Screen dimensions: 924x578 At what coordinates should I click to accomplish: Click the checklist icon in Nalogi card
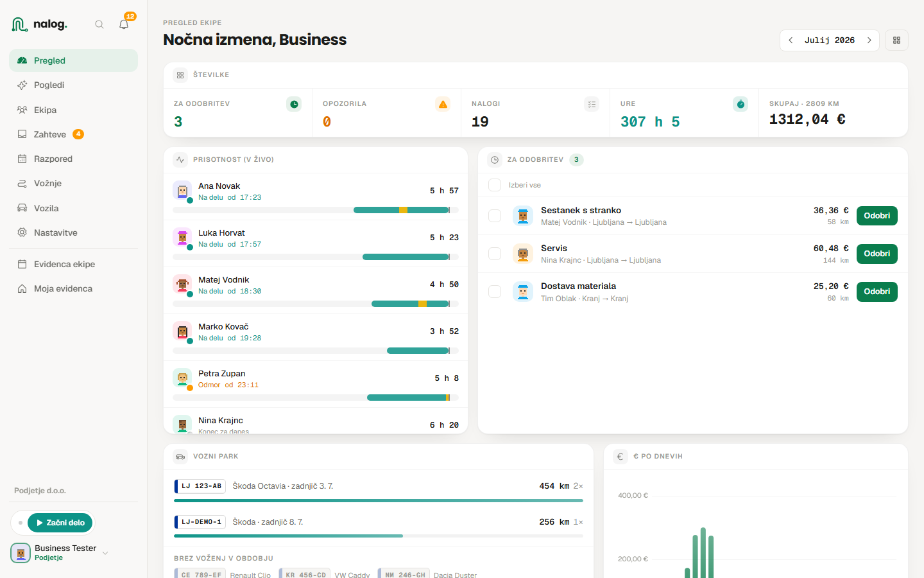point(592,104)
